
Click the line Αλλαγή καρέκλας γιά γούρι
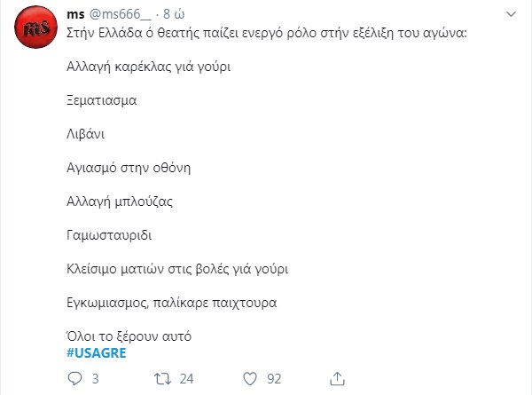click(149, 67)
